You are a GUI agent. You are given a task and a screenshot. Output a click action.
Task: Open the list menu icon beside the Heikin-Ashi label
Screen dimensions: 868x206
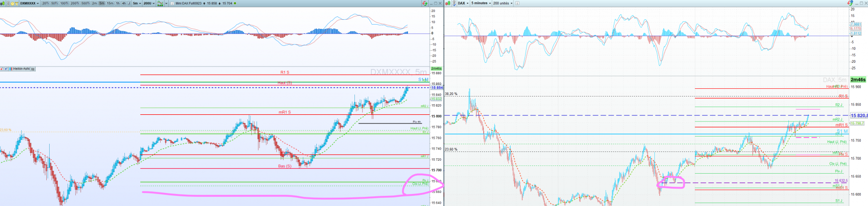point(33,69)
